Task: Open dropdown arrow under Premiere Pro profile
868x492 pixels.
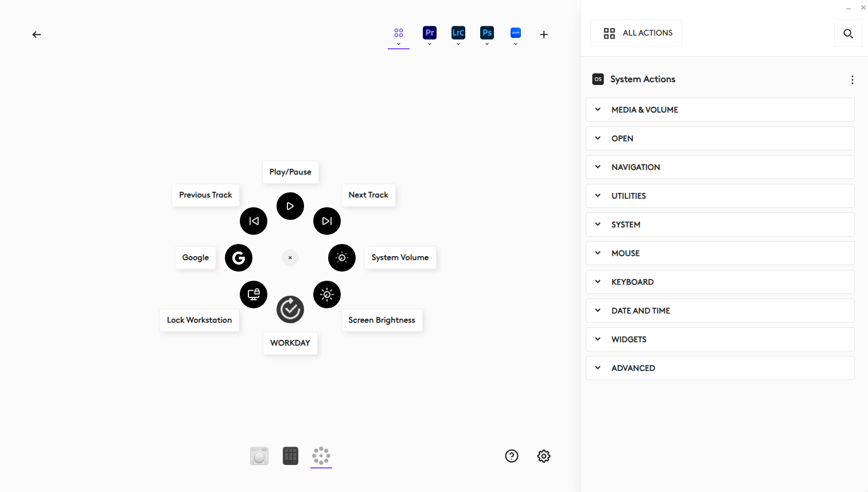Action: click(x=430, y=44)
